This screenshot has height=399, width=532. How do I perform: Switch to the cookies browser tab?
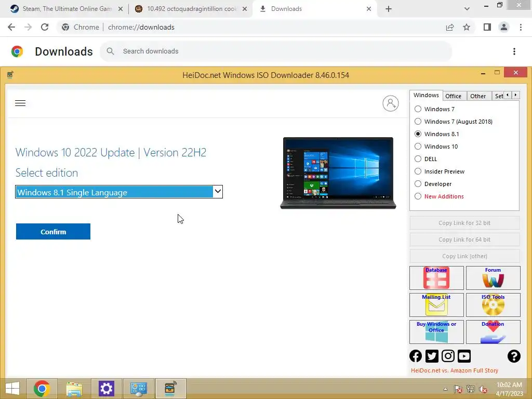pyautogui.click(x=191, y=9)
